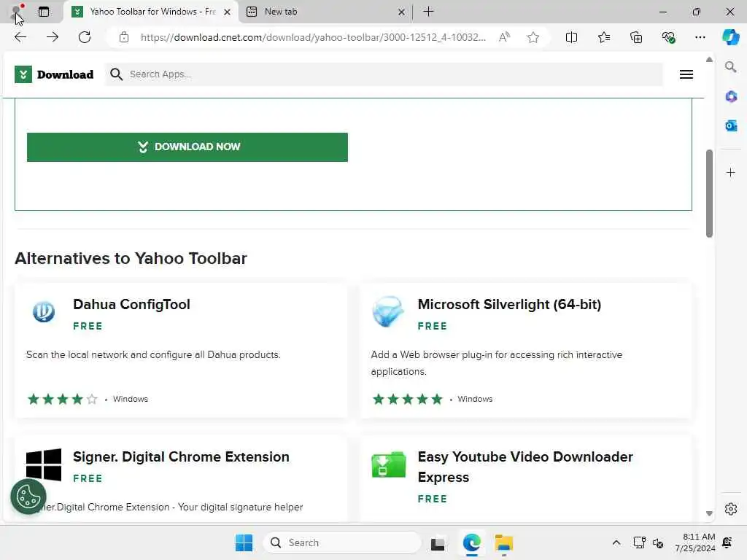Image resolution: width=747 pixels, height=560 pixels.
Task: Add this page to favorites star
Action: tap(533, 37)
